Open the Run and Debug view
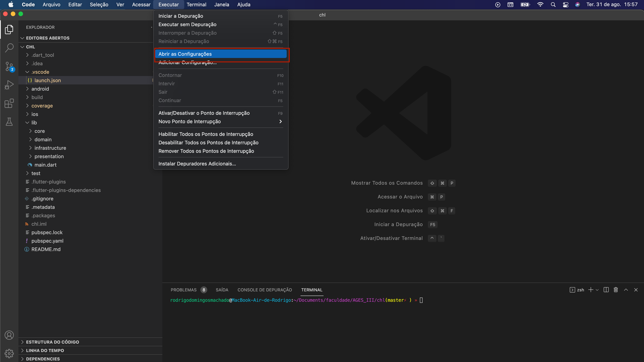The width and height of the screenshot is (644, 362). tap(9, 85)
